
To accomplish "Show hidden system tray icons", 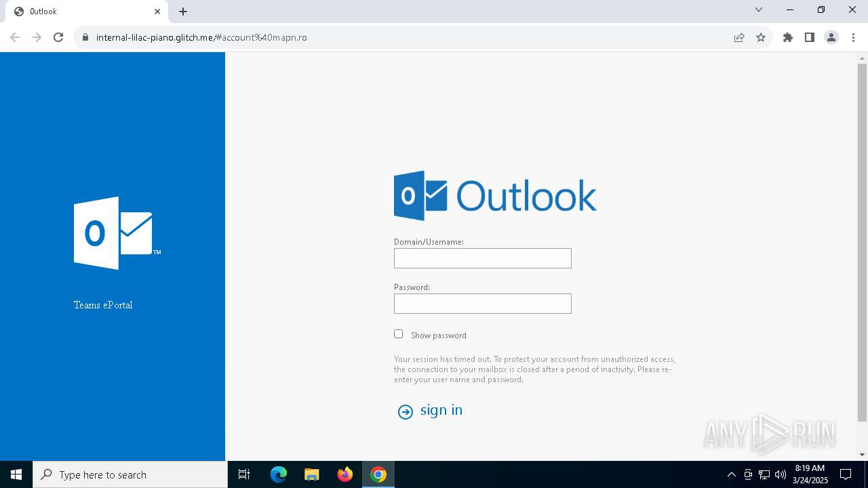I will point(731,474).
